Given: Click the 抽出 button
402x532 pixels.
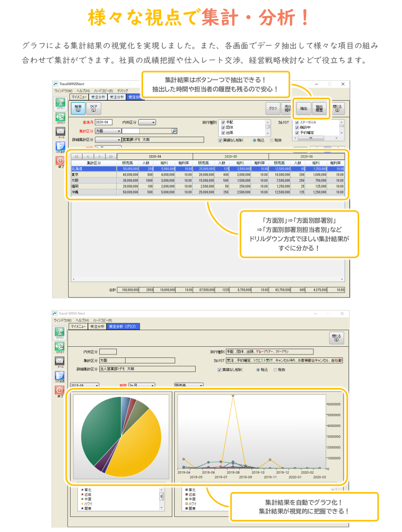Looking at the screenshot, I should [x=304, y=108].
